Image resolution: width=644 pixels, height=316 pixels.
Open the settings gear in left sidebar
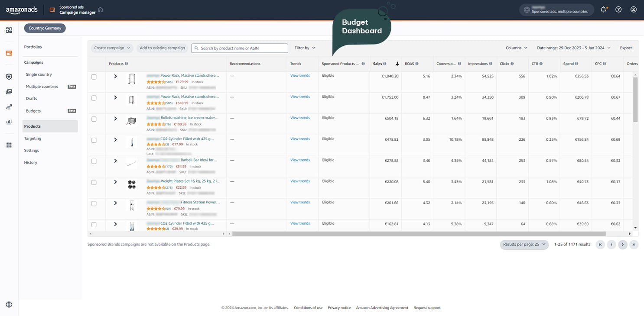coord(9,304)
